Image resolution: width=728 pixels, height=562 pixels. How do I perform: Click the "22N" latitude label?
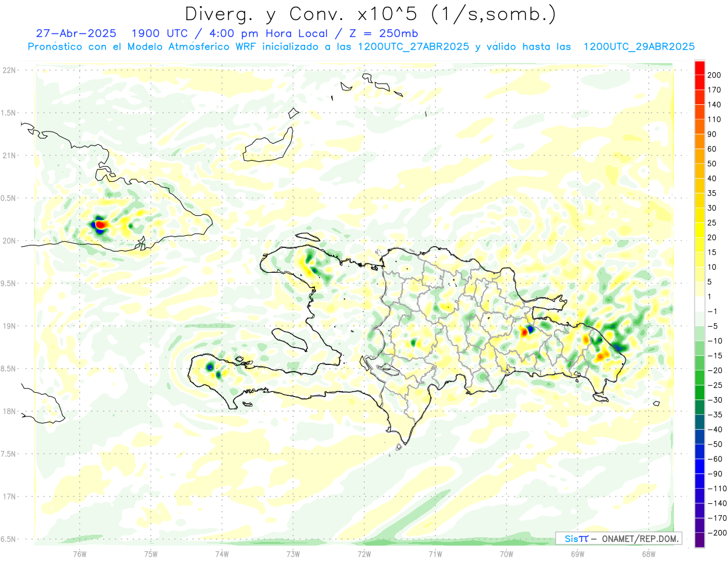click(x=8, y=70)
